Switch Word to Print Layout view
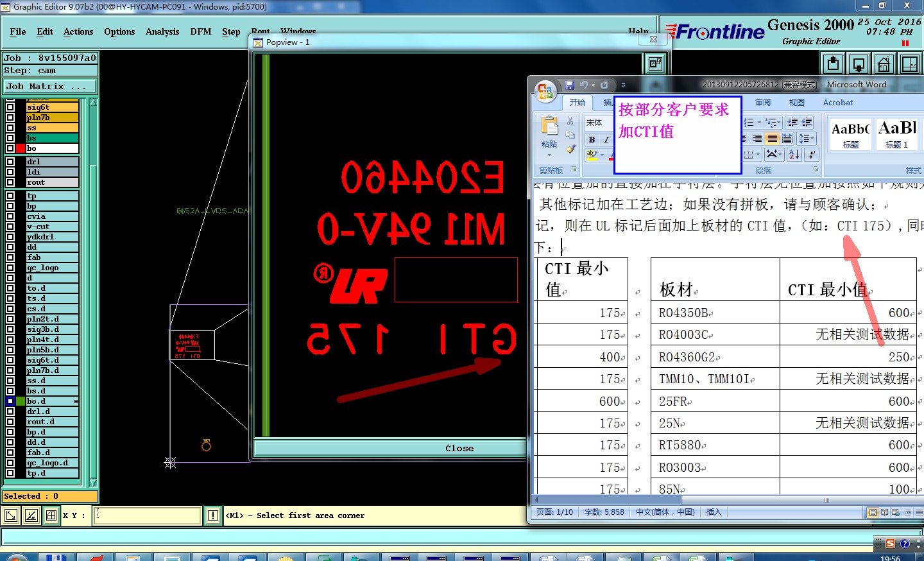The height and width of the screenshot is (561, 924). (873, 512)
